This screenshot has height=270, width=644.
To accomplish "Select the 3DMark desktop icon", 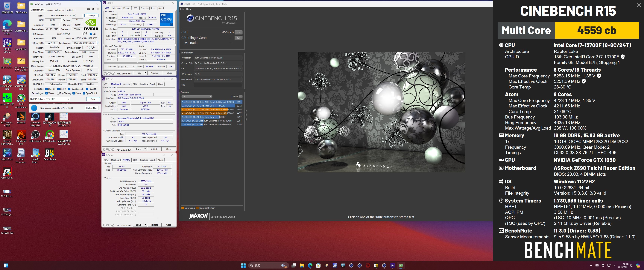I will click(x=21, y=118).
